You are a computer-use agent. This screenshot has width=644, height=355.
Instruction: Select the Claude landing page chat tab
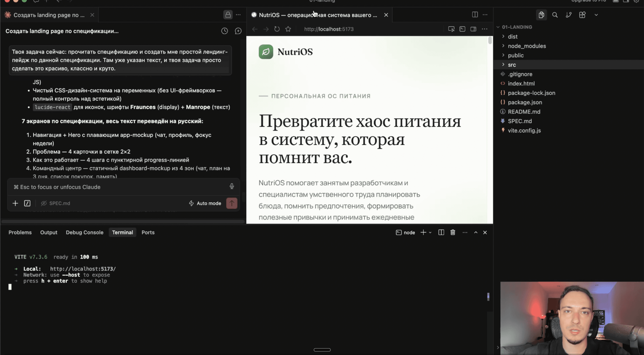click(x=49, y=15)
